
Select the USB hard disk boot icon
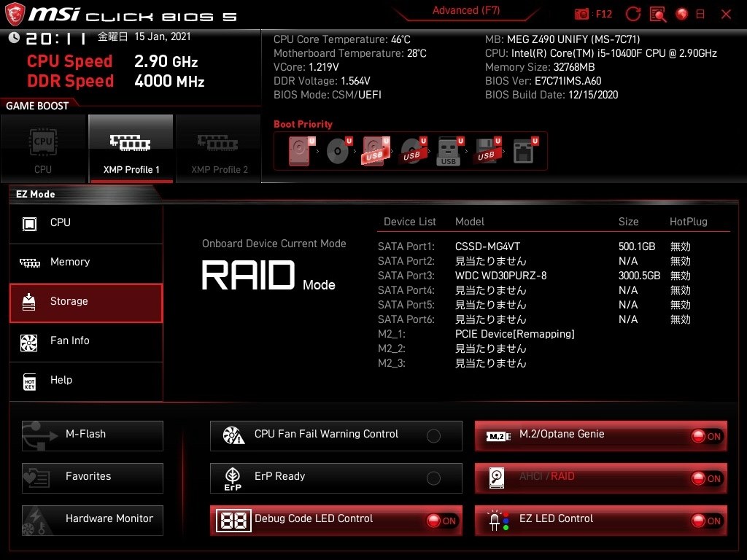tap(376, 150)
